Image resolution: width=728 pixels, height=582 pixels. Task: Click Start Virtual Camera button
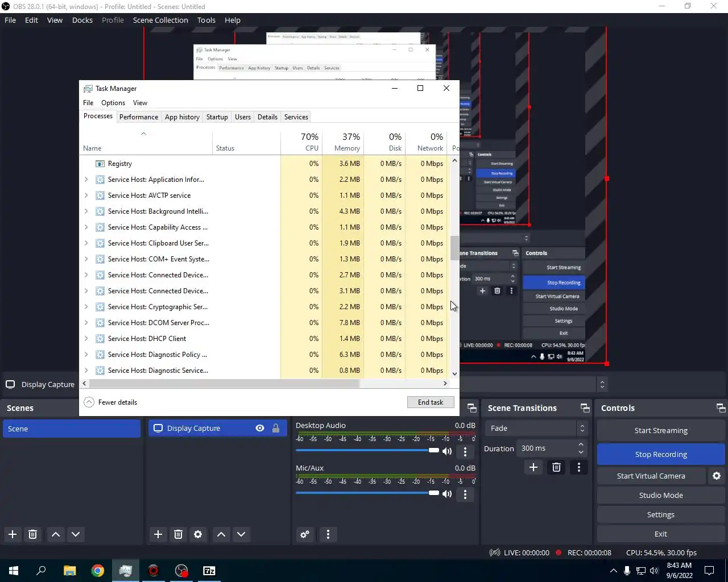tap(651, 476)
